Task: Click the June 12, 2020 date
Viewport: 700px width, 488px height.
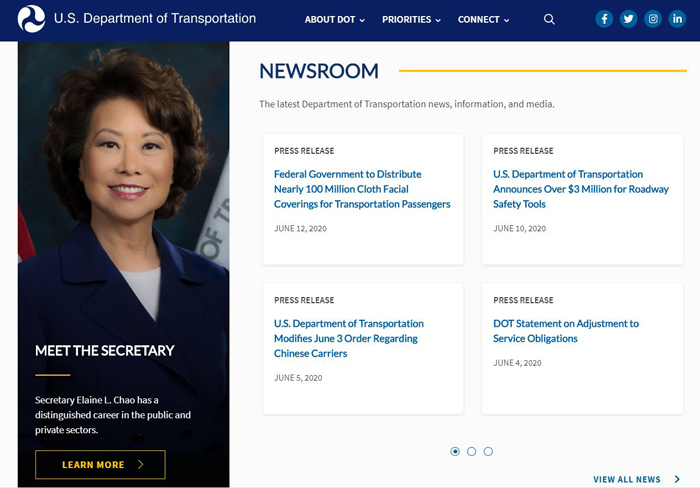Action: (x=300, y=229)
